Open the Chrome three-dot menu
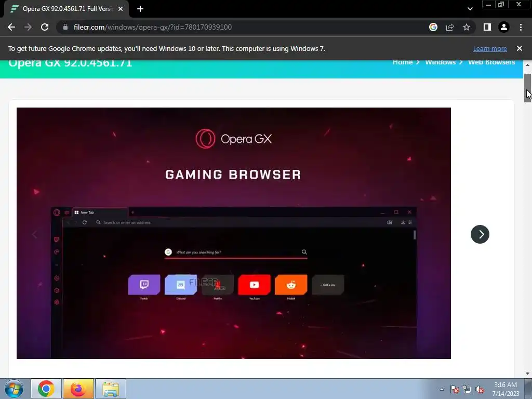This screenshot has width=532, height=399. tap(521, 27)
